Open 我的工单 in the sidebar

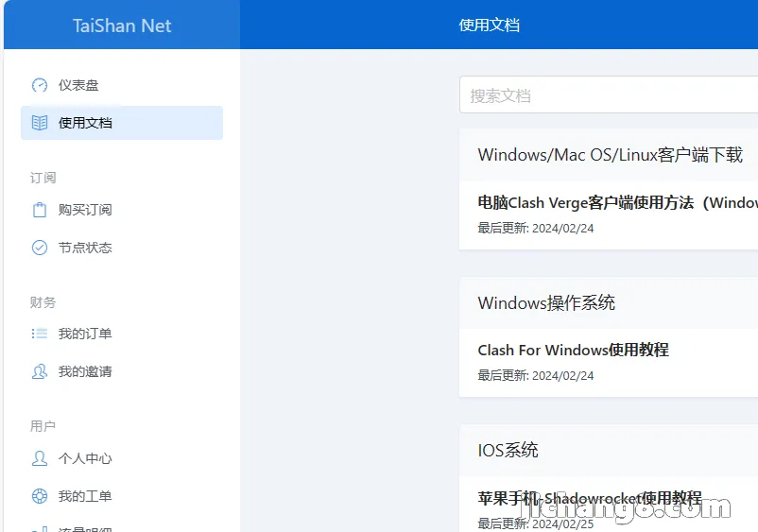coord(122,496)
